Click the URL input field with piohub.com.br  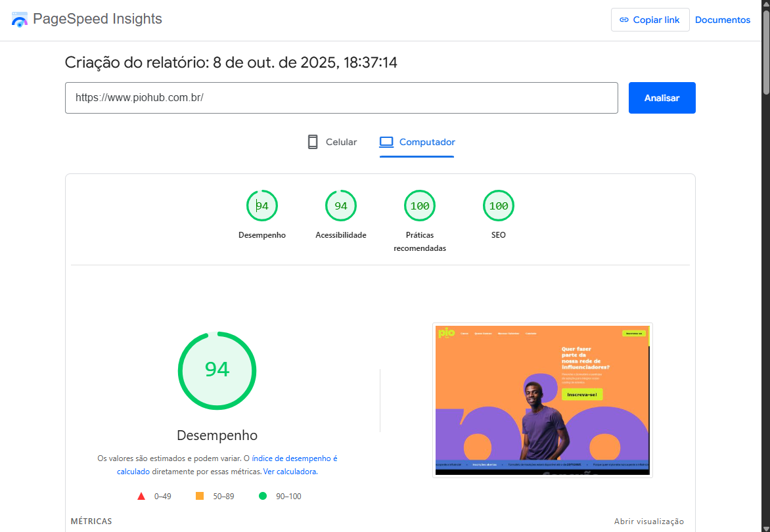click(341, 98)
